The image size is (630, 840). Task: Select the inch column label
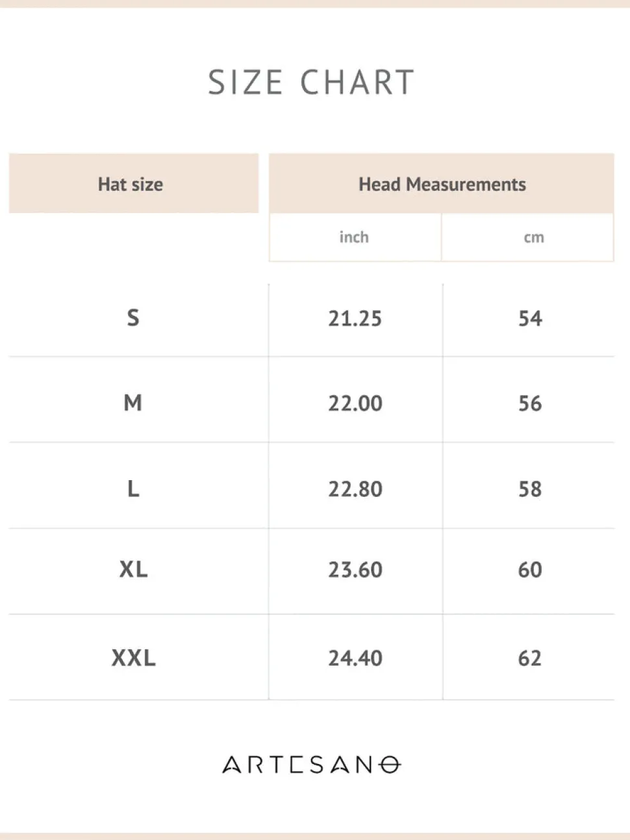pyautogui.click(x=354, y=237)
